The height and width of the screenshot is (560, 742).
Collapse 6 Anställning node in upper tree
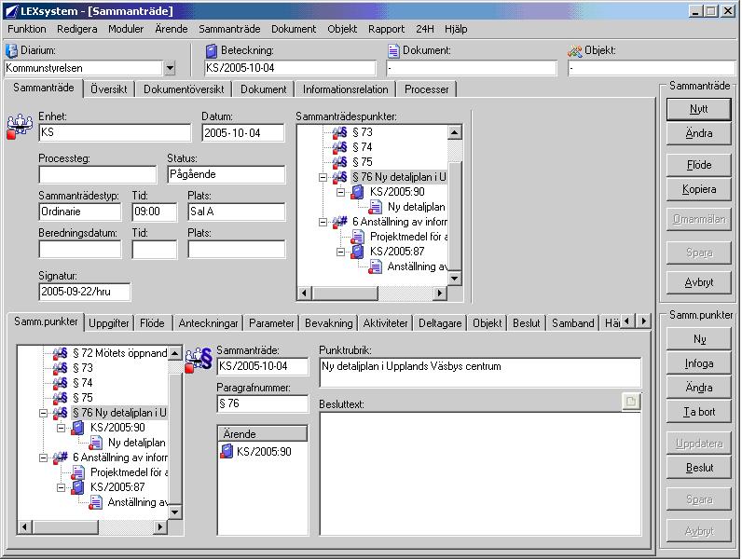323,222
